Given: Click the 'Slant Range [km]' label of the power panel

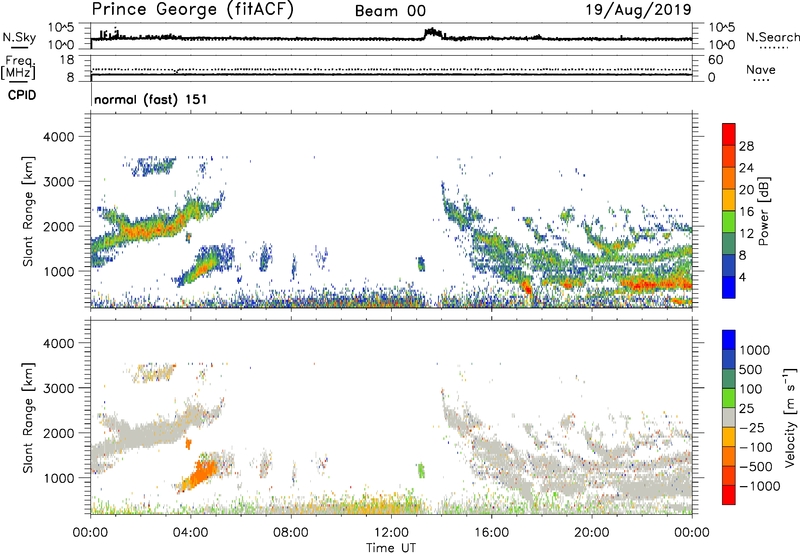Looking at the screenshot, I should 28,211.
